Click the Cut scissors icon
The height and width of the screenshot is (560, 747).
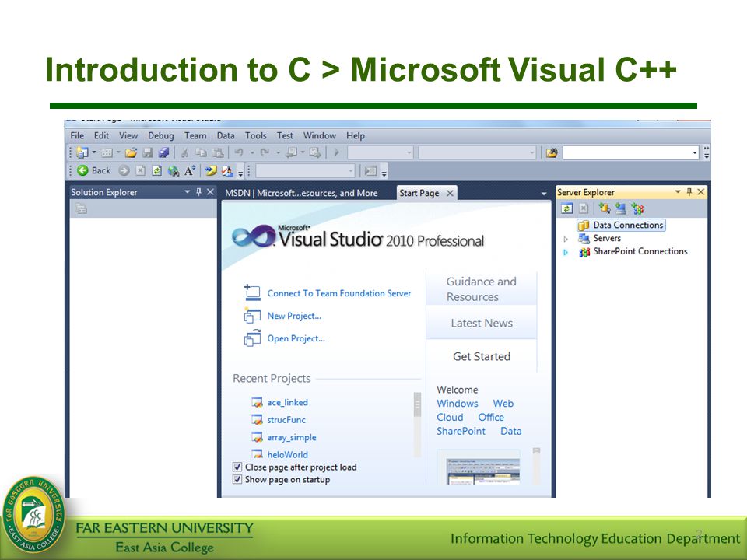pos(185,152)
